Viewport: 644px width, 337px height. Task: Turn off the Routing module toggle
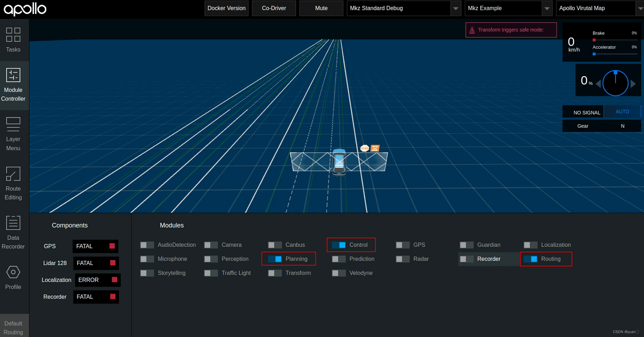coord(530,259)
